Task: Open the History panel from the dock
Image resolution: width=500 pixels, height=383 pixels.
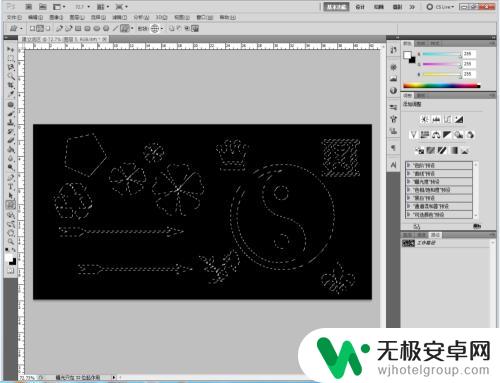Action: pyautogui.click(x=394, y=50)
